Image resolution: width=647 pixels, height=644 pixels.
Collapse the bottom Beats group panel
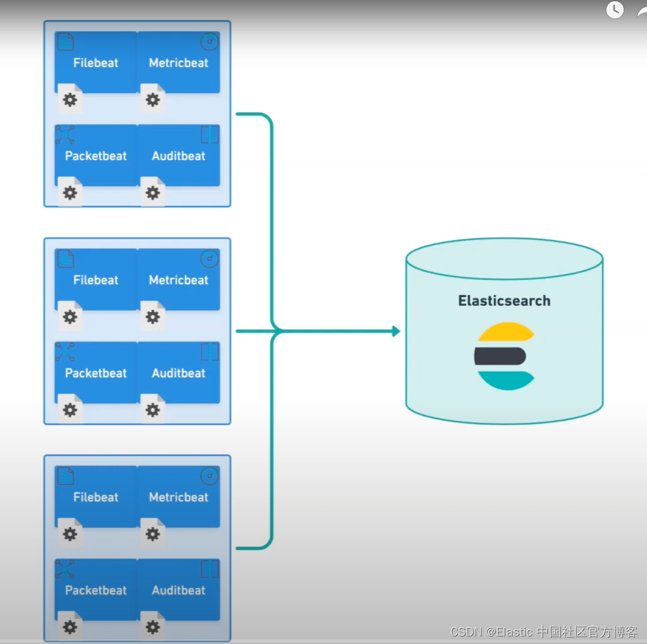(137, 548)
